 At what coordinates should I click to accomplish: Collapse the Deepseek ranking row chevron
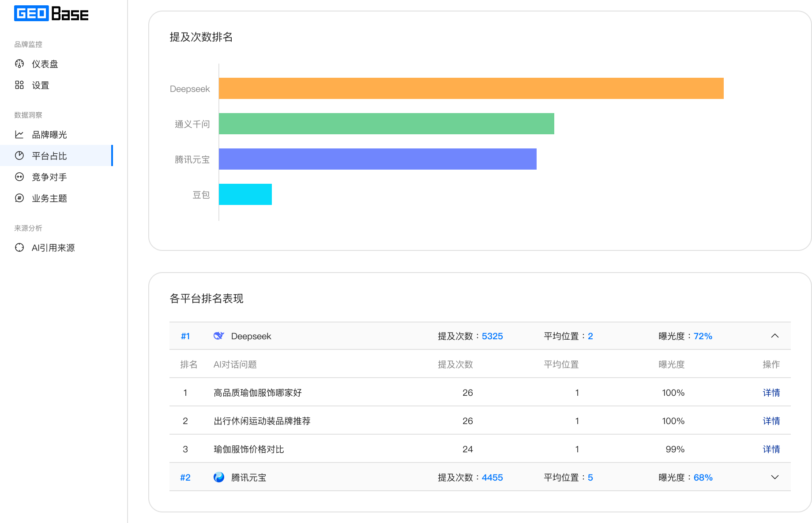coord(775,336)
